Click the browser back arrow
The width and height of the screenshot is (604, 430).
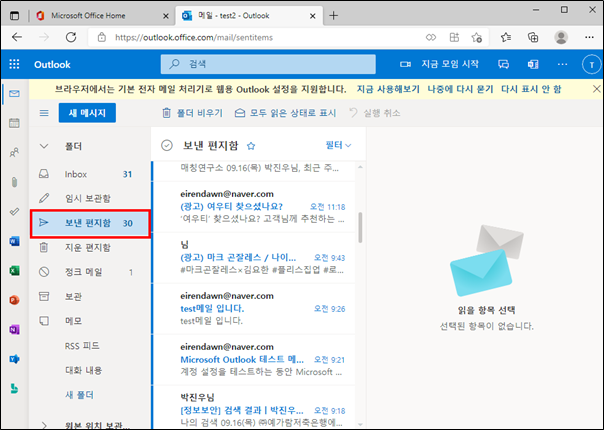click(x=17, y=37)
